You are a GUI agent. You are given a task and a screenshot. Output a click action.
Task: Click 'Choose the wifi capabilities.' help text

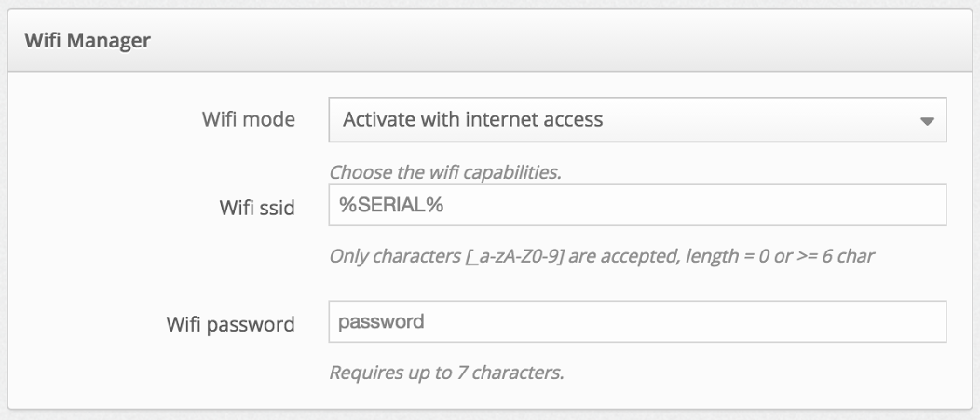445,172
